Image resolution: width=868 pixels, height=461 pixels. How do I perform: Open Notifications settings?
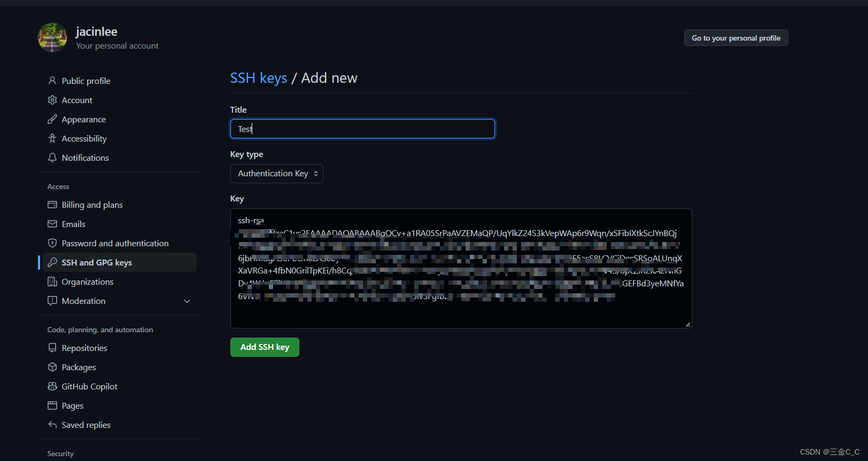coord(86,158)
